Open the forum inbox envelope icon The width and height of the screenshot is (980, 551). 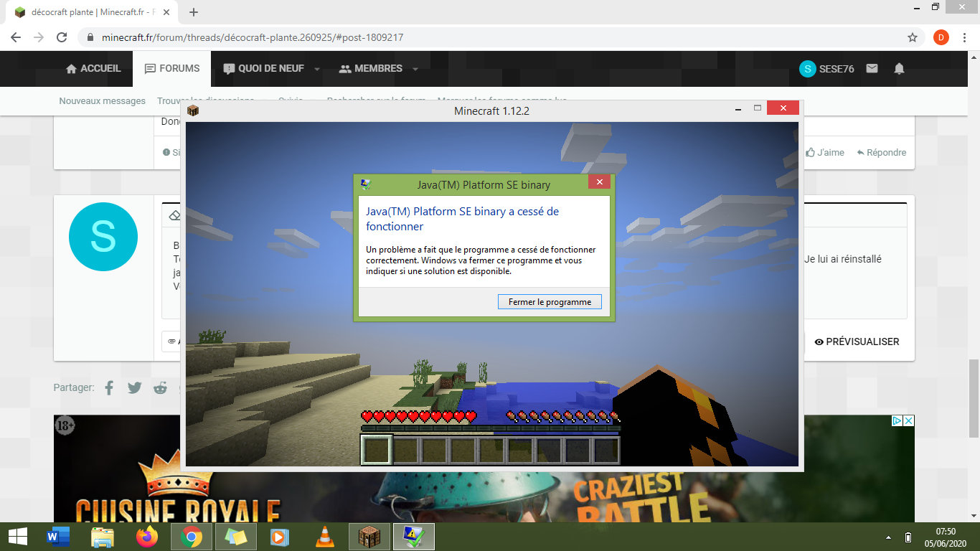pos(872,69)
